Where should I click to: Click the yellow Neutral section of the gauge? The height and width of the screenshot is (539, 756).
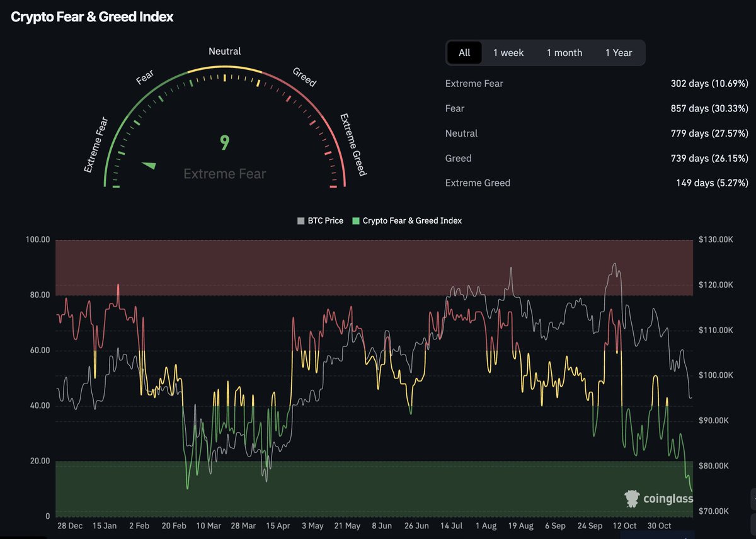tap(224, 65)
